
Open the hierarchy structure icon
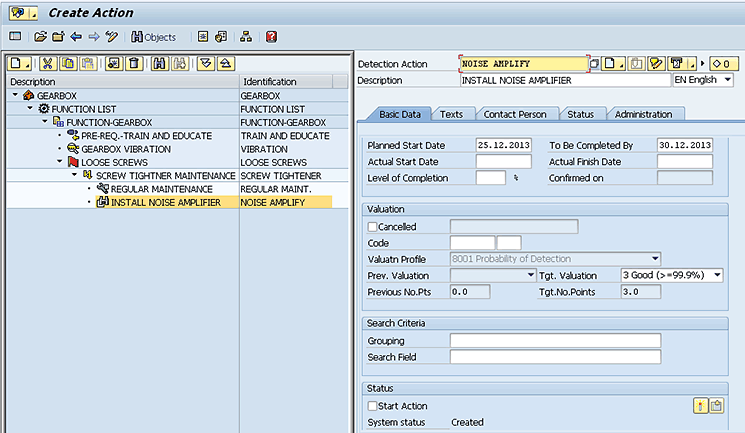[246, 37]
